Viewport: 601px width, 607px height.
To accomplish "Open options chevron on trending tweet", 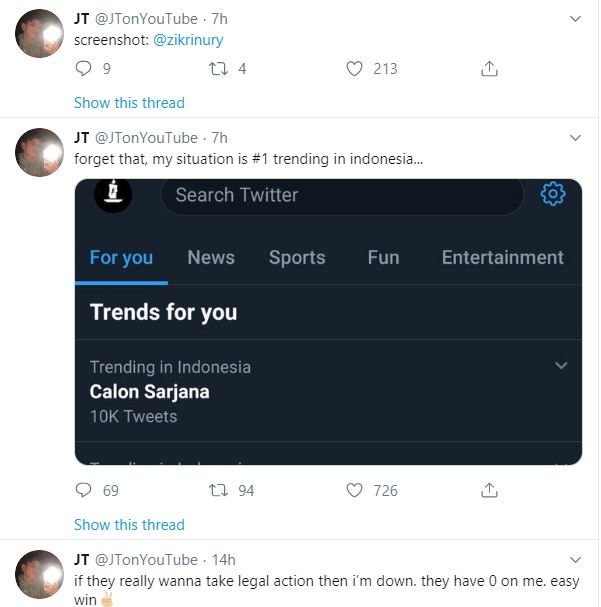I will point(575,138).
